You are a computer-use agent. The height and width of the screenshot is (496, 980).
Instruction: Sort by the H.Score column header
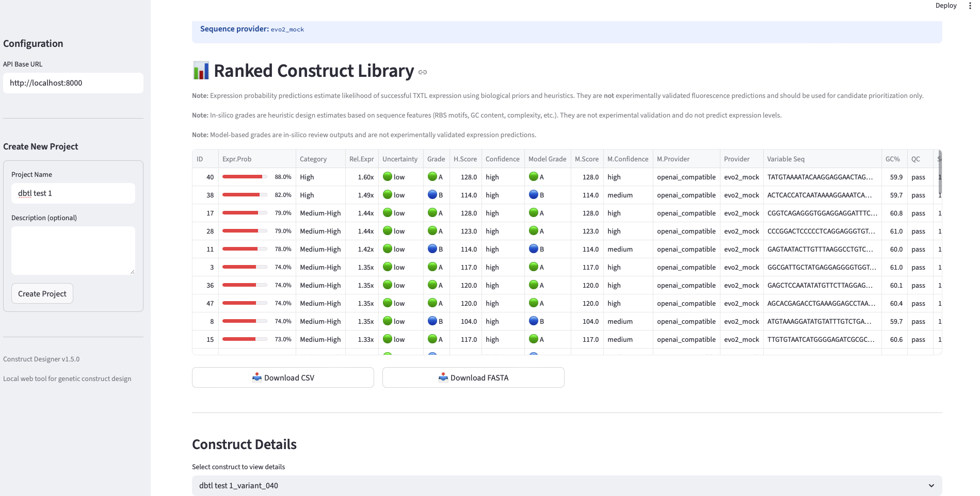click(465, 159)
